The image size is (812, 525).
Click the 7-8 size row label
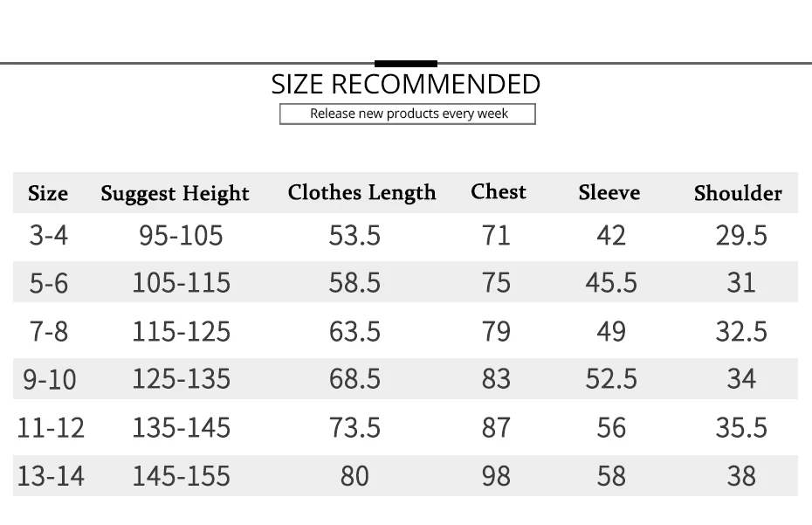49,332
